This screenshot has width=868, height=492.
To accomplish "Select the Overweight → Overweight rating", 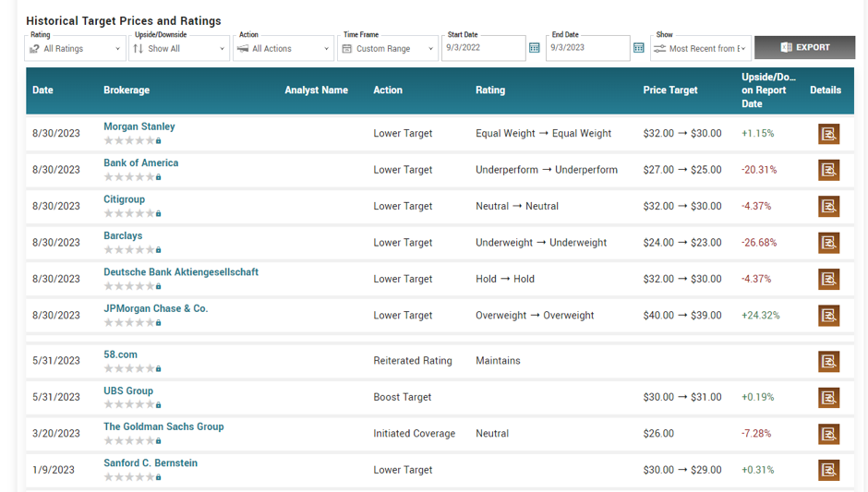I will pos(535,316).
